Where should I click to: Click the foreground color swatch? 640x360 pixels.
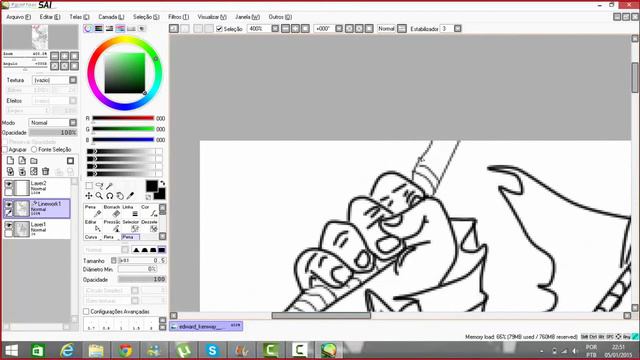click(x=152, y=186)
